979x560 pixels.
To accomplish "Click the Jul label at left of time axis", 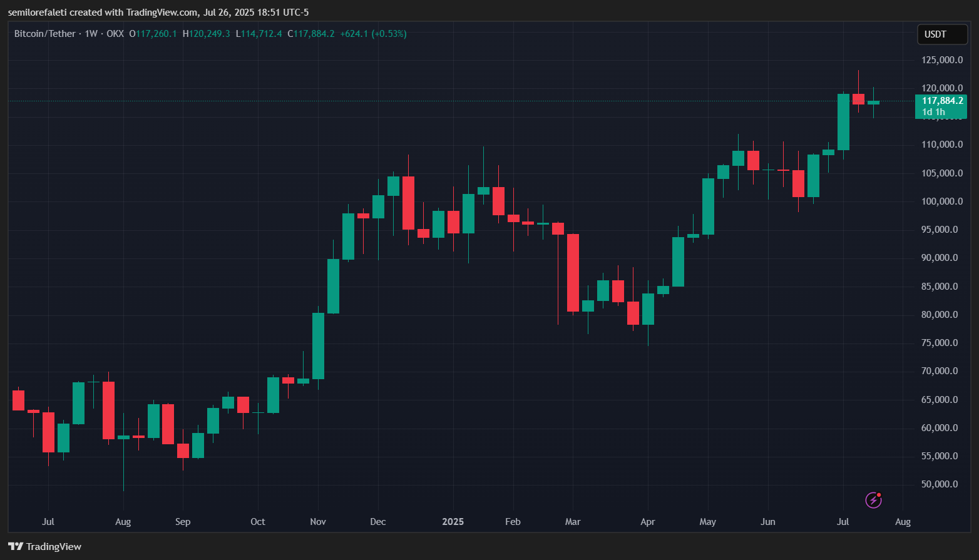I will [x=48, y=522].
